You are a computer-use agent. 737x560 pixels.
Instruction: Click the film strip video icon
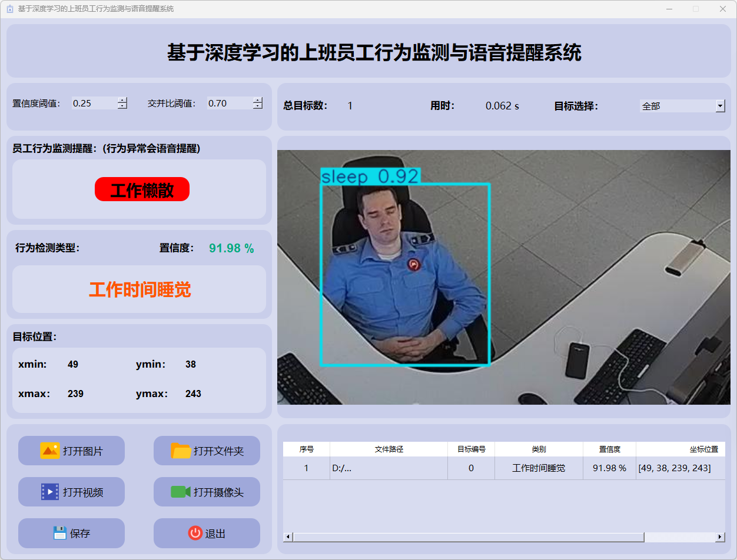coord(50,492)
